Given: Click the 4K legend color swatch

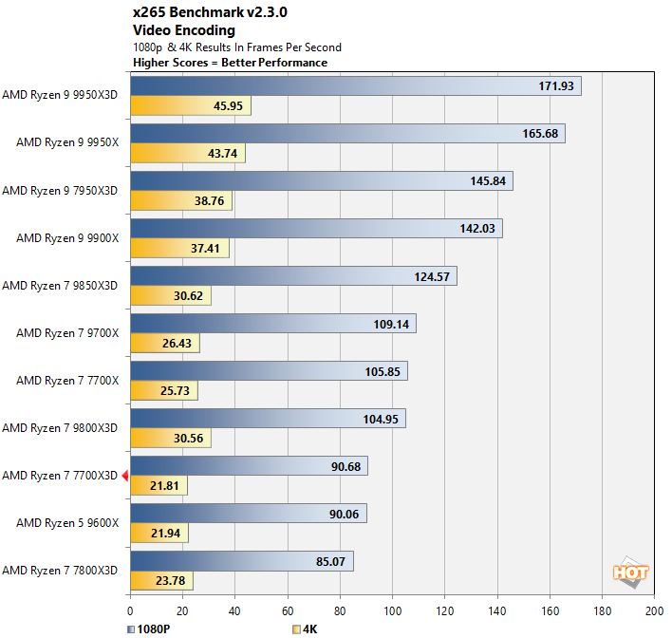Looking at the screenshot, I should point(296,629).
